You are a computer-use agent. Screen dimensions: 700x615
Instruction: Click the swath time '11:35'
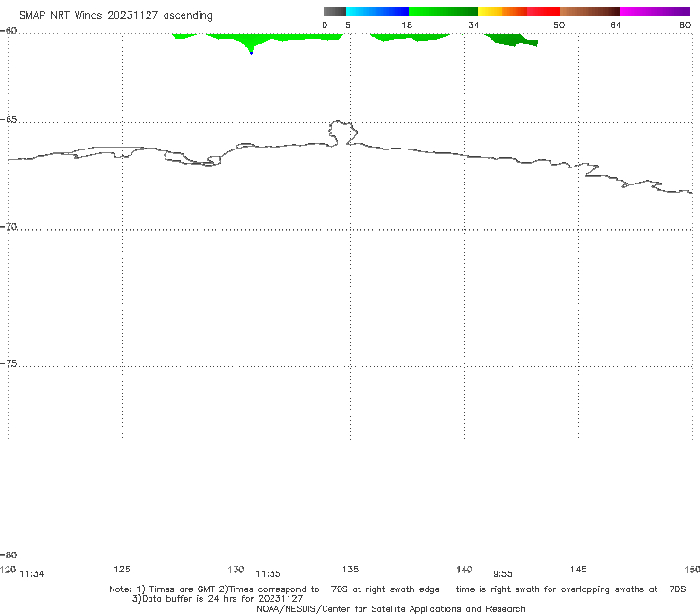click(268, 574)
